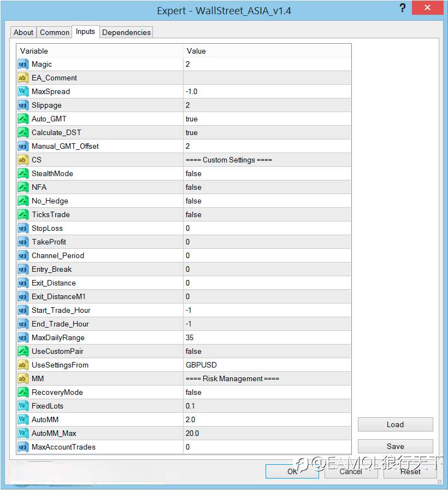Toggle the NFA false value
This screenshot has height=490, width=448.
click(x=267, y=187)
